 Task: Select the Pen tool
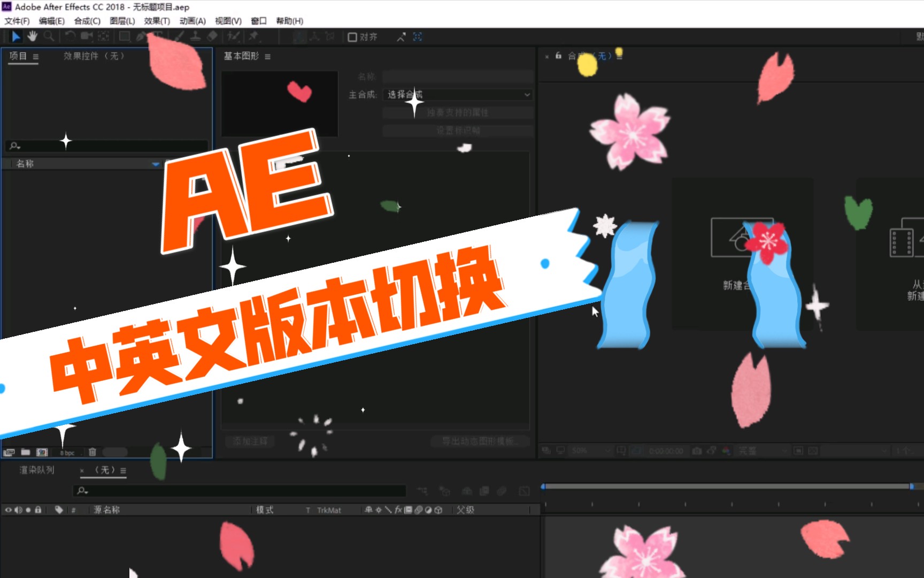(141, 36)
